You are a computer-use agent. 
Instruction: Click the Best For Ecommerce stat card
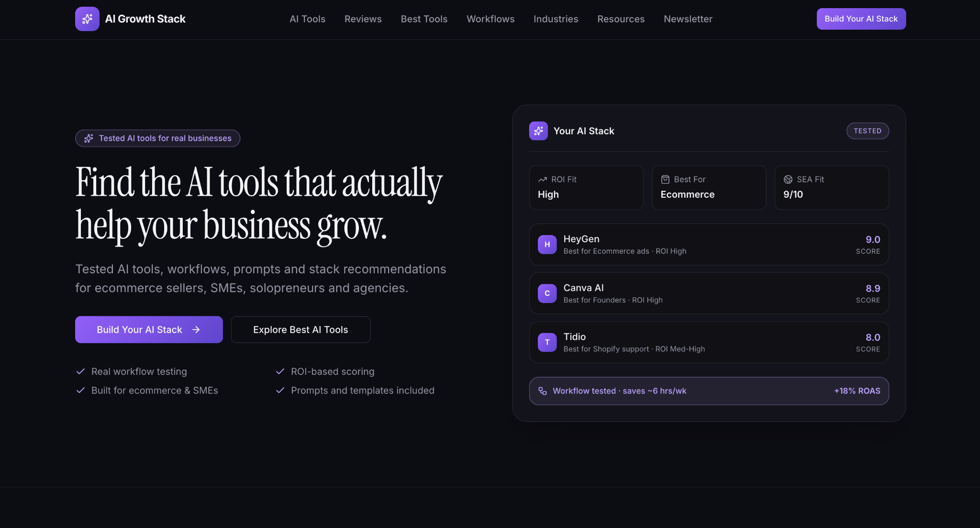709,187
